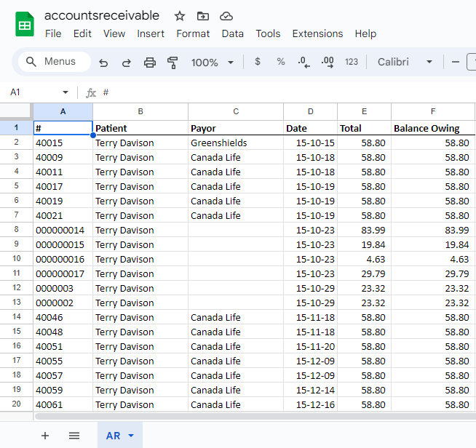Select cell containing 000000014
476x448 pixels.
click(x=63, y=230)
